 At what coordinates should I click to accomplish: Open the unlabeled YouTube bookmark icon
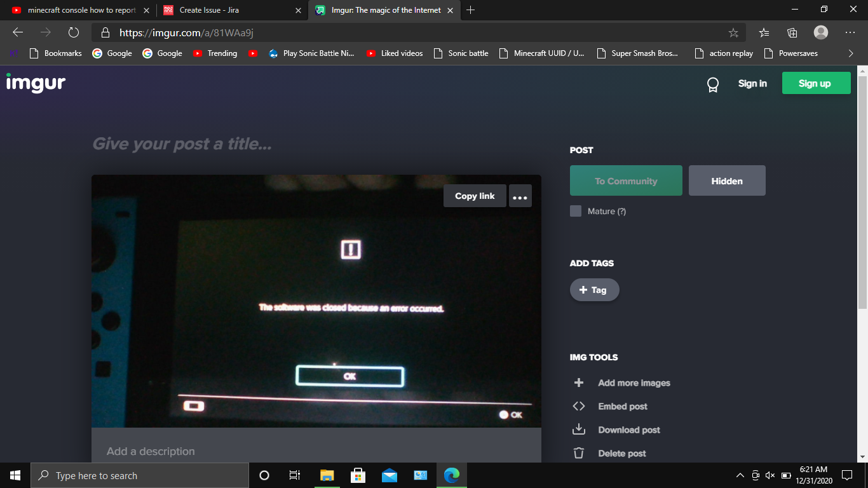tap(253, 53)
